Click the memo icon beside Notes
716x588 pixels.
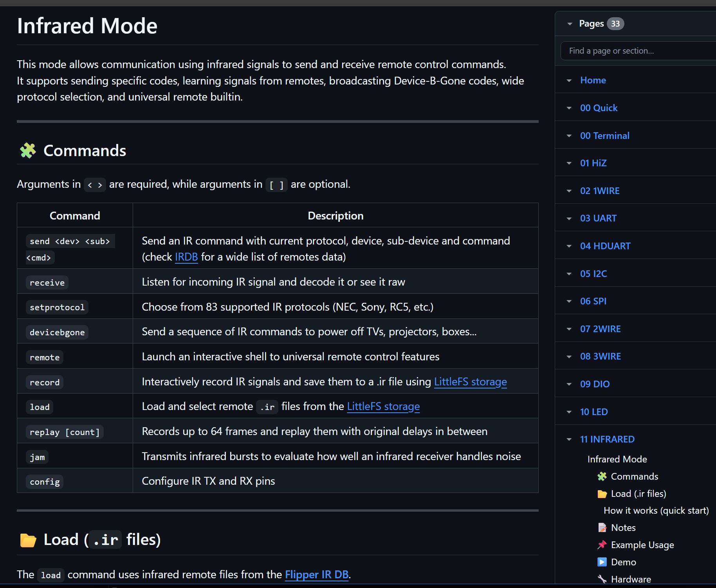pos(602,528)
